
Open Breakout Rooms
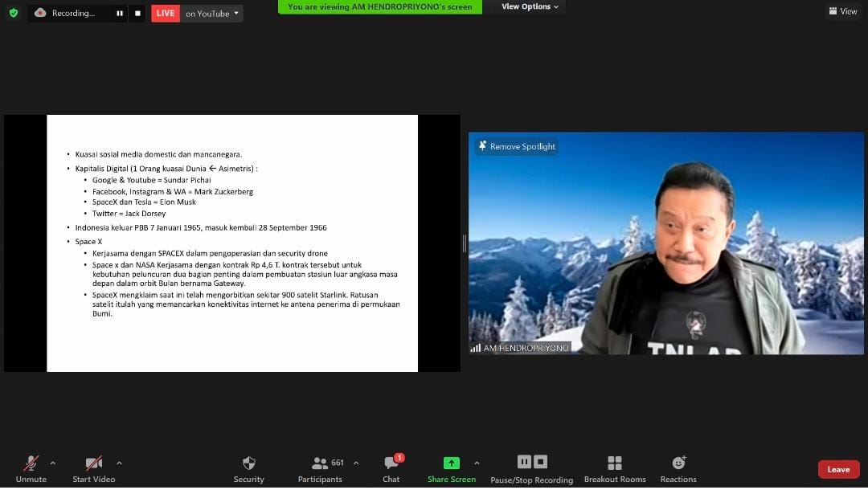click(615, 468)
